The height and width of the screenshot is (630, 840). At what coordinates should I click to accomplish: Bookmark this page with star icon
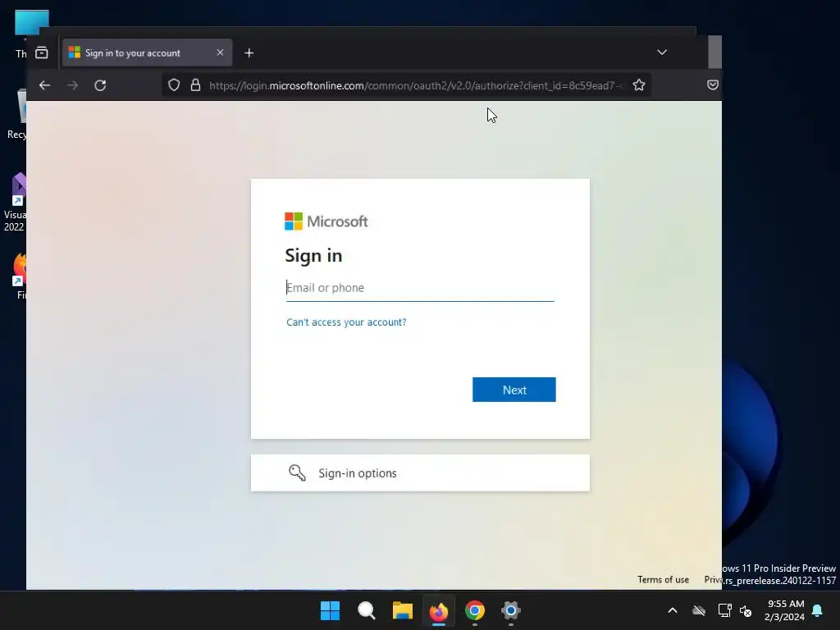tap(638, 85)
